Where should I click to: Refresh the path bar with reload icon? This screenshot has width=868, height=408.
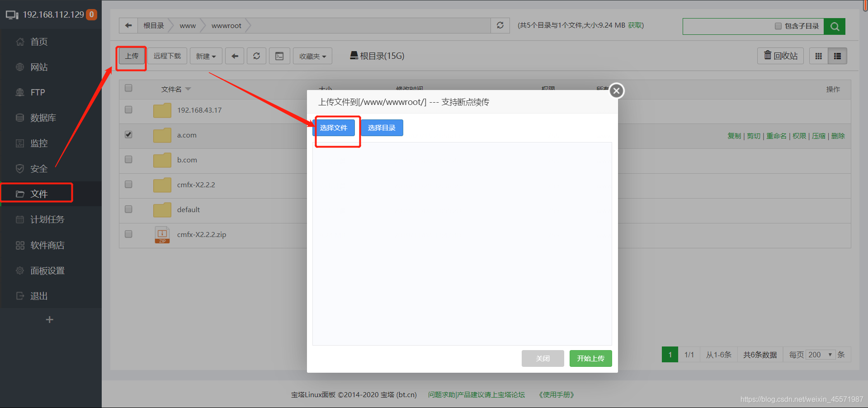click(500, 25)
